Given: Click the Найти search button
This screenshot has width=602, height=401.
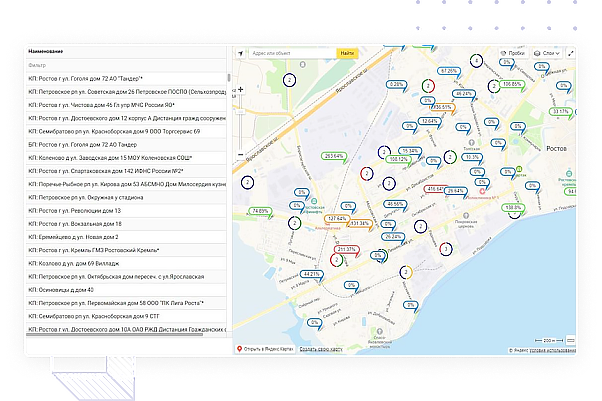Looking at the screenshot, I should click(347, 53).
